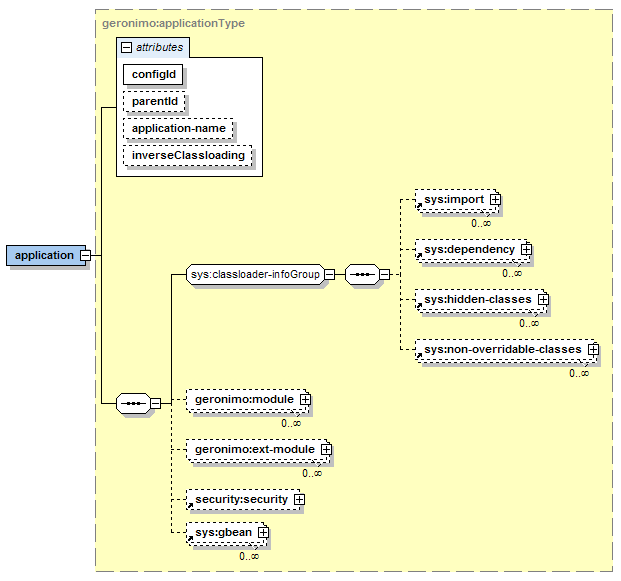The height and width of the screenshot is (581, 621).
Task: Click the attributes header label
Action: [160, 47]
